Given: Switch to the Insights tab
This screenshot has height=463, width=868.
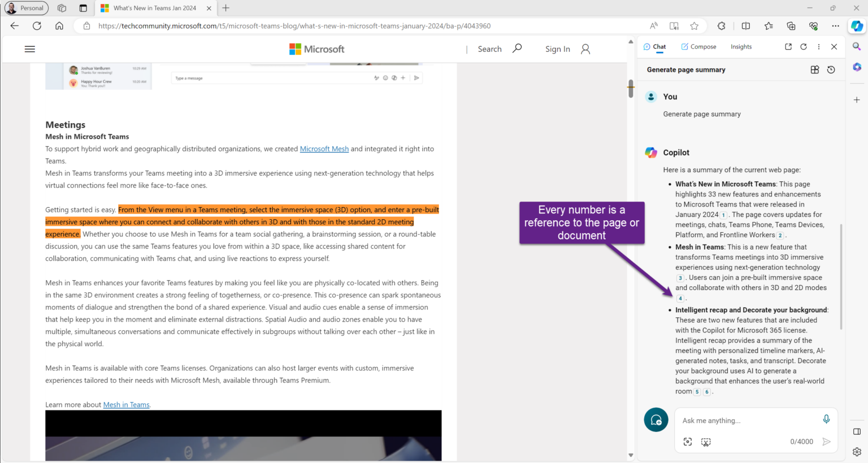Looking at the screenshot, I should (x=741, y=46).
